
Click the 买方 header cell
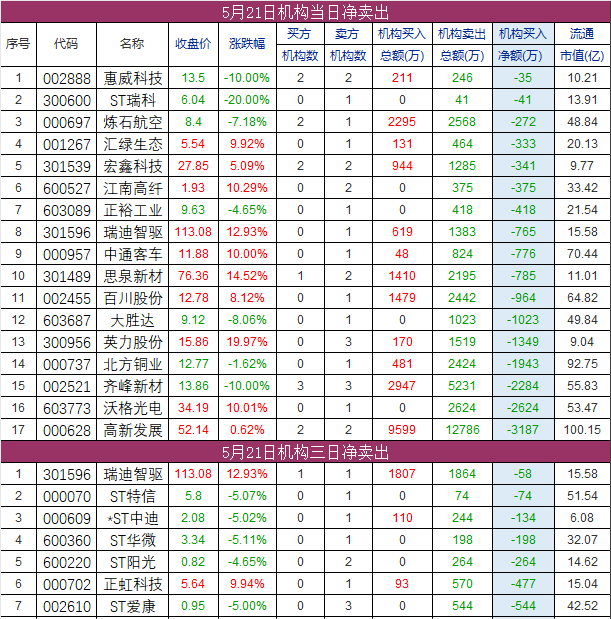[x=300, y=34]
